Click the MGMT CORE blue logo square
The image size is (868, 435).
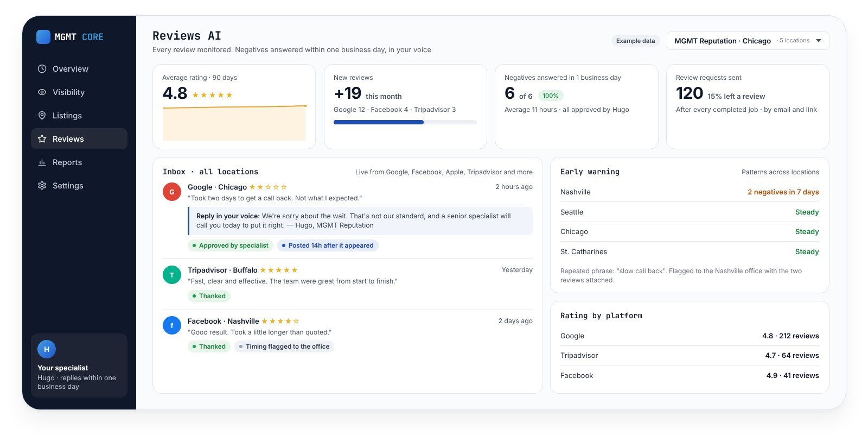coord(43,37)
